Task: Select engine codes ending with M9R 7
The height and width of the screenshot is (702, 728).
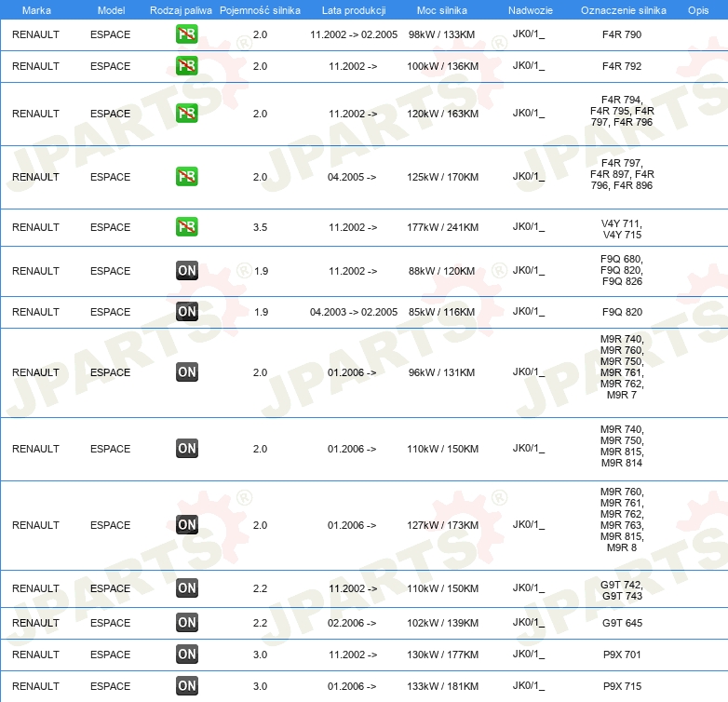Action: coord(622,367)
